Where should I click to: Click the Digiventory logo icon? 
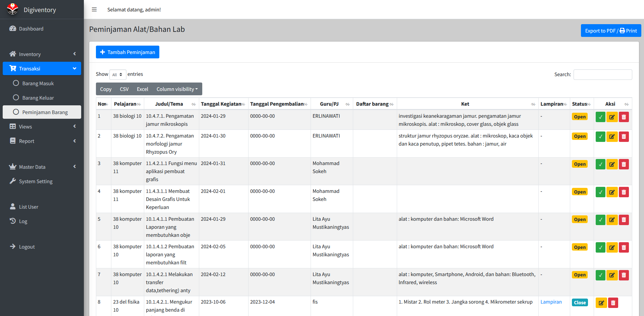point(13,9)
